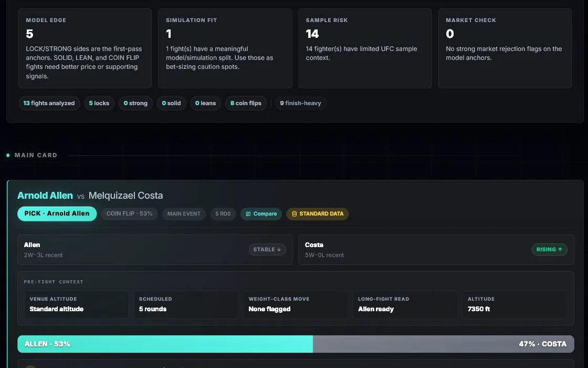Click the ALTITUDE 7350 ft tile
The width and height of the screenshot is (588, 368).
(514, 304)
